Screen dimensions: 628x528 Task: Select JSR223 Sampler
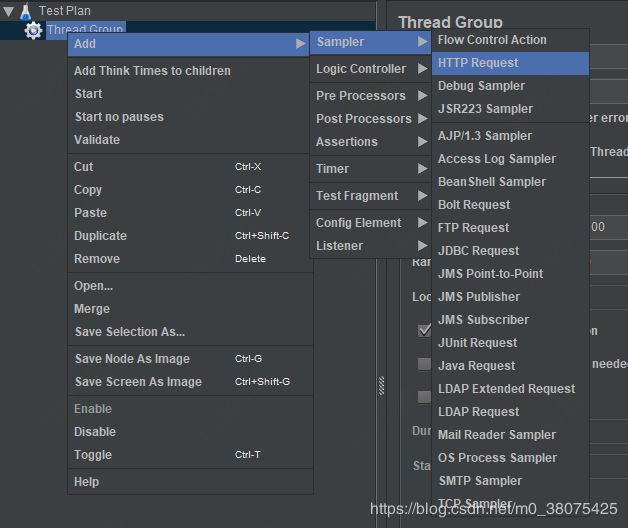tap(510, 109)
